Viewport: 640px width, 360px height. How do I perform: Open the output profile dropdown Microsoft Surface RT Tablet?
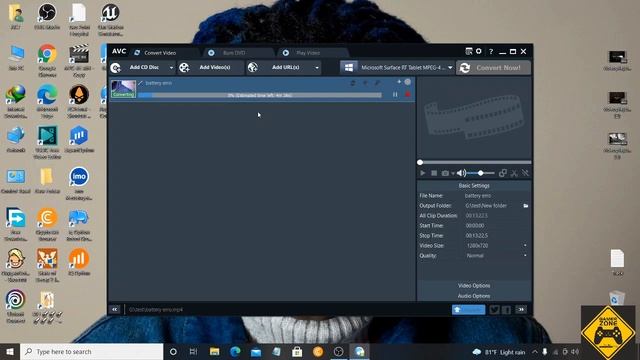pyautogui.click(x=397, y=67)
